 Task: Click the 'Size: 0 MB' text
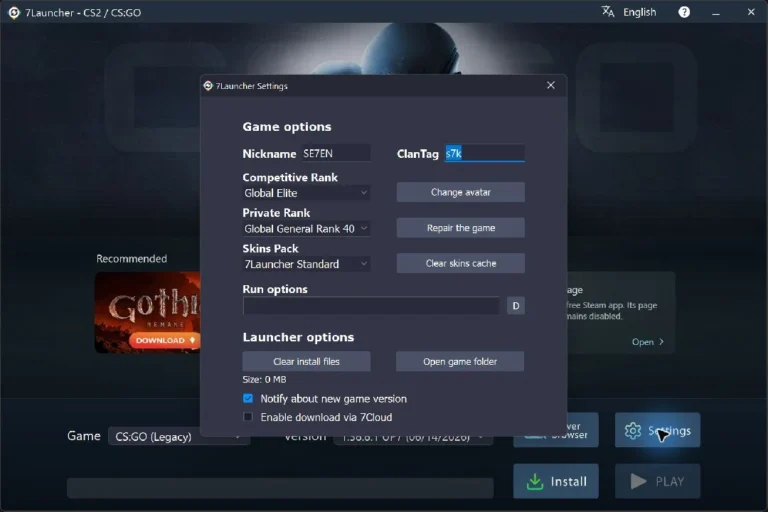tap(264, 379)
